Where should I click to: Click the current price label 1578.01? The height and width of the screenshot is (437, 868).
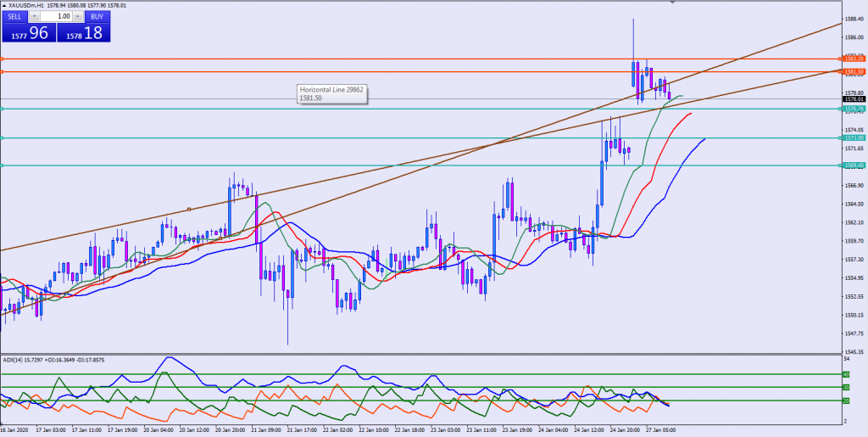(x=854, y=99)
